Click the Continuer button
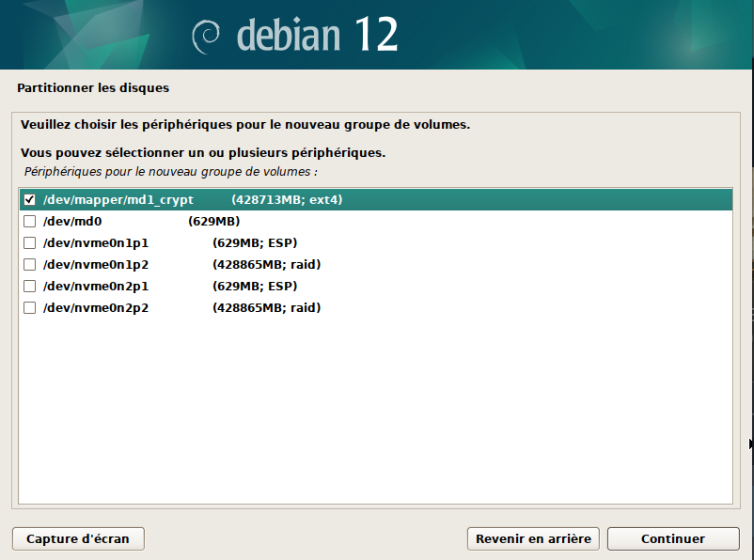 point(673,538)
